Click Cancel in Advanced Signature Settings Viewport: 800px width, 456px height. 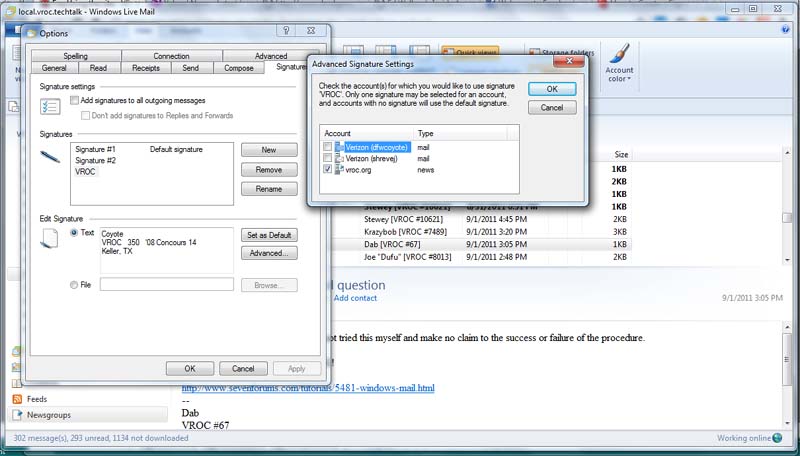click(x=552, y=108)
